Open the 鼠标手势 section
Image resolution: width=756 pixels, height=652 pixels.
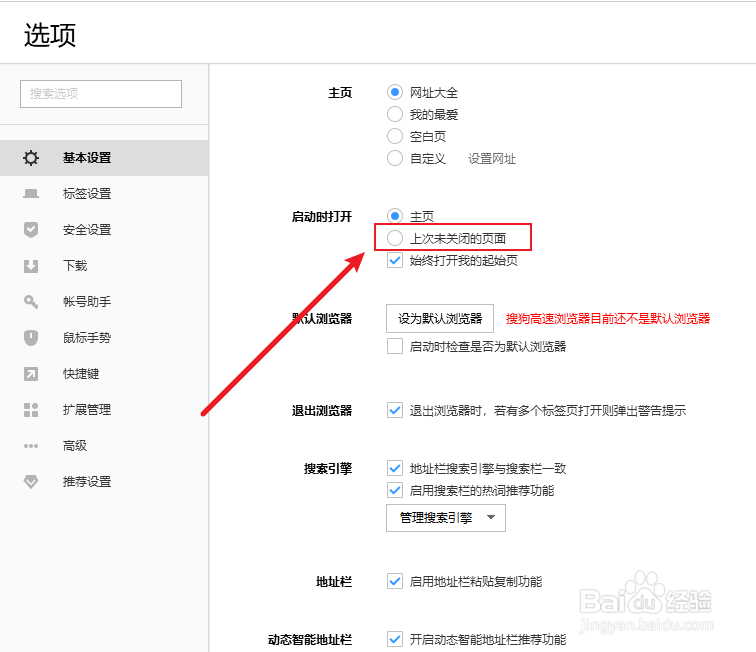(x=104, y=338)
